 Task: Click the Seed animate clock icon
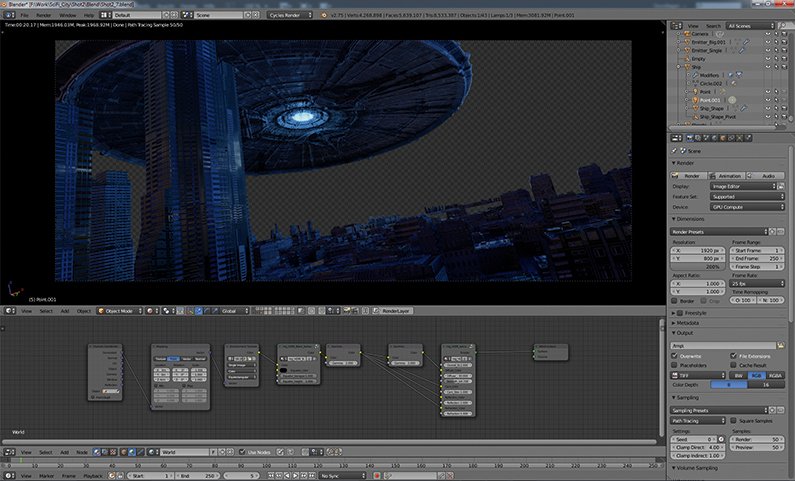click(721, 439)
